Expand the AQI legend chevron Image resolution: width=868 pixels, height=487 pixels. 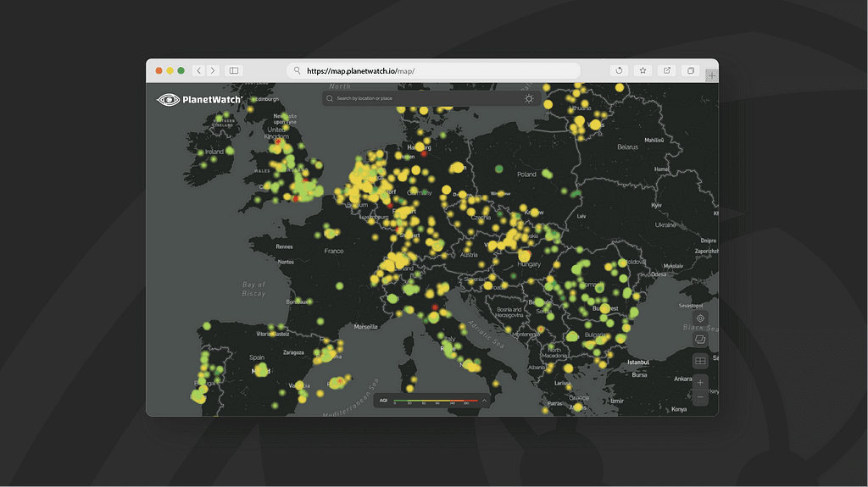[x=484, y=401]
